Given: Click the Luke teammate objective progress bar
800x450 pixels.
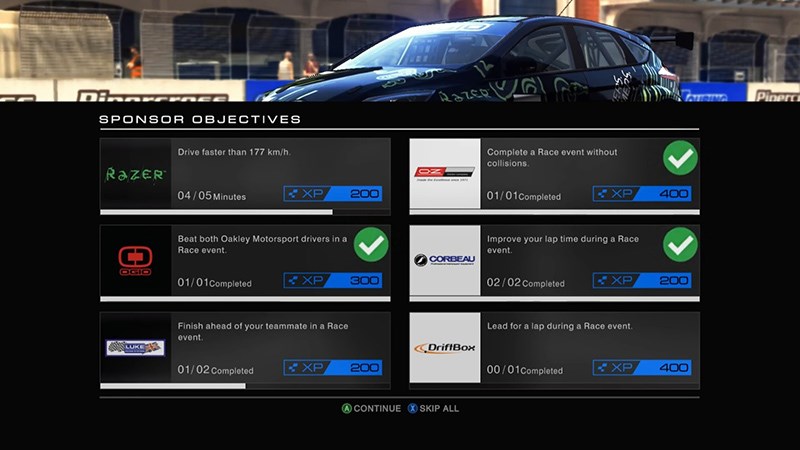Looking at the screenshot, I should click(x=245, y=386).
